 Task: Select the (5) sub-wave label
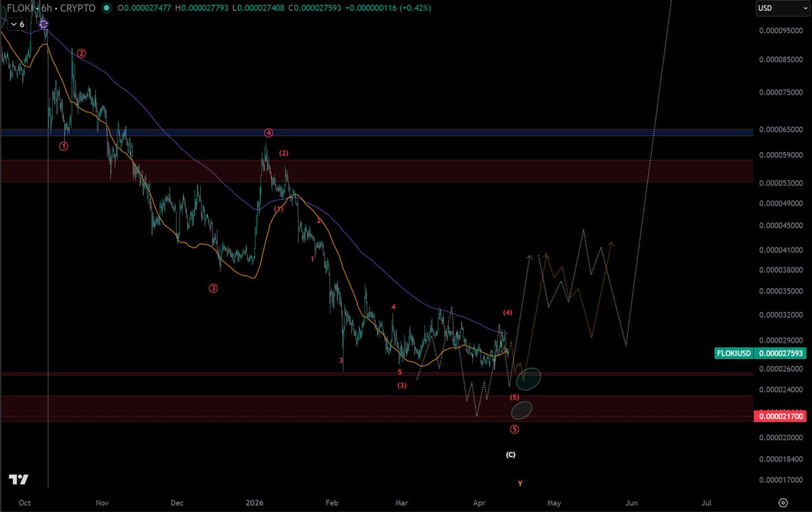pyautogui.click(x=514, y=397)
